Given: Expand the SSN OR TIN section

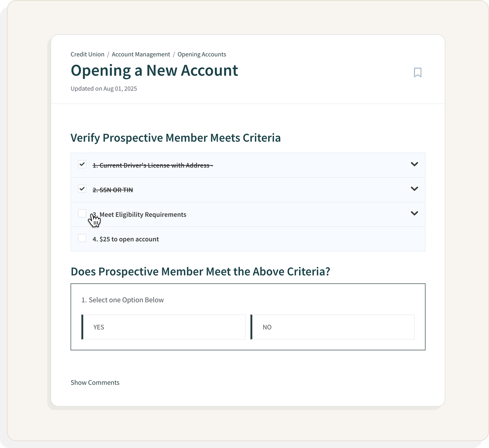Looking at the screenshot, I should click(415, 189).
